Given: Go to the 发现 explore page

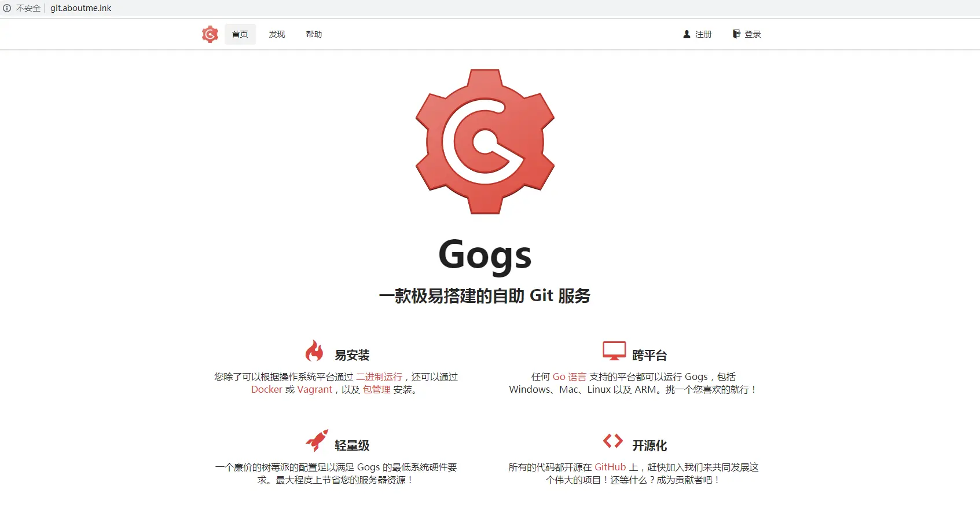Looking at the screenshot, I should [277, 34].
